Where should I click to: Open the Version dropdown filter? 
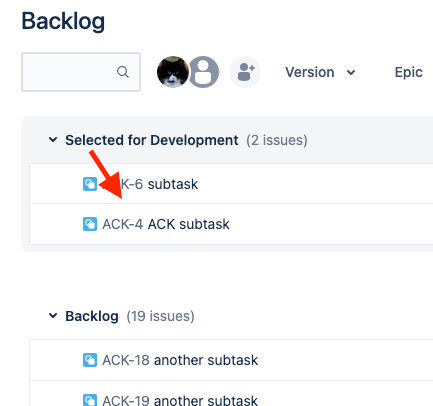pos(320,72)
